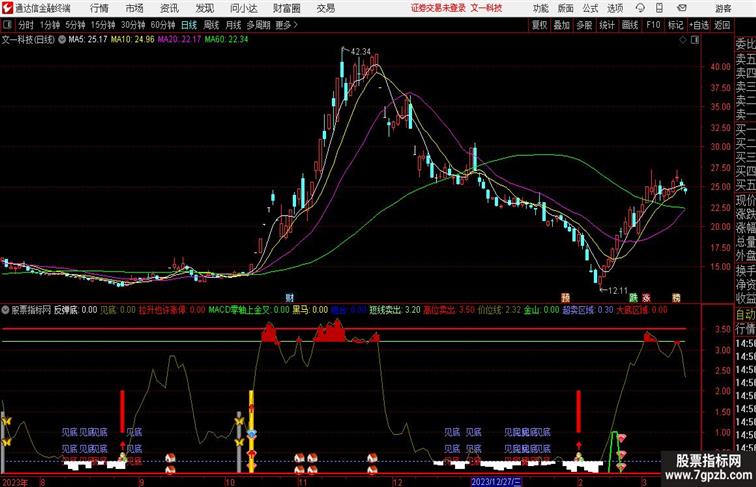
Task: Click the 多股 multi-stock button
Action: [x=584, y=25]
